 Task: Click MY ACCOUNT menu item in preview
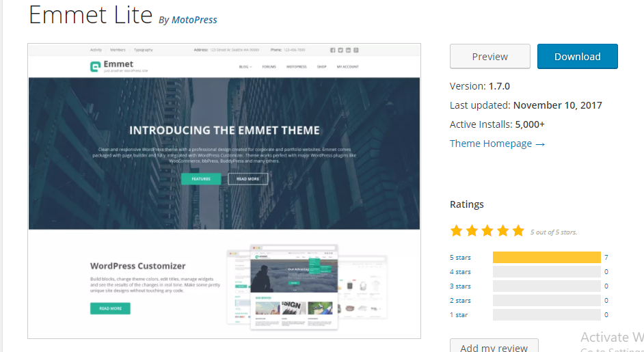(x=348, y=66)
